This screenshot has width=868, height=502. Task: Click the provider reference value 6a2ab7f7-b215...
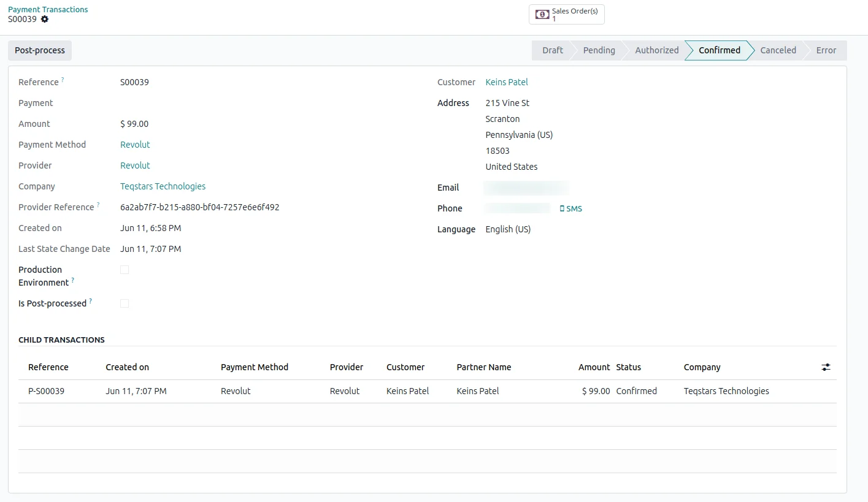click(x=199, y=207)
